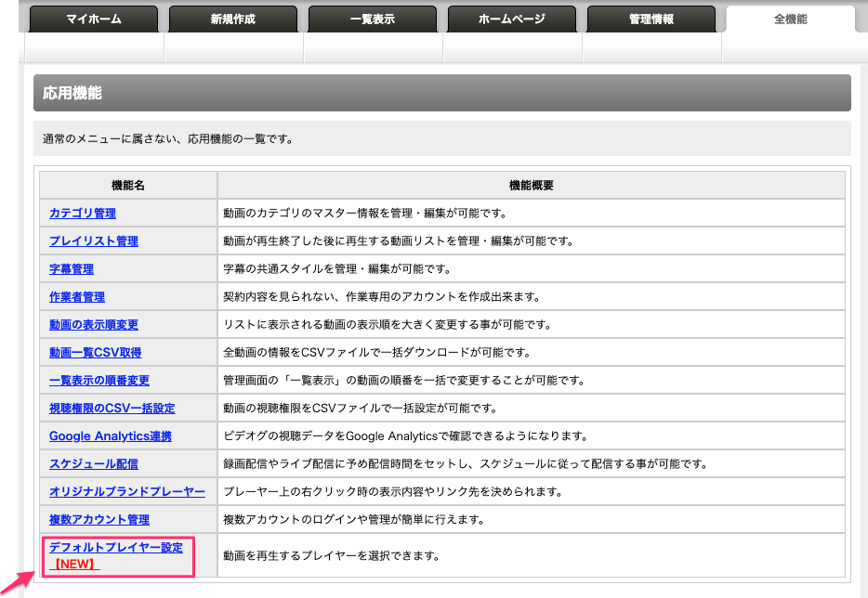The image size is (868, 598).
Task: Click the プレイリスト管理 link
Action: 94,241
